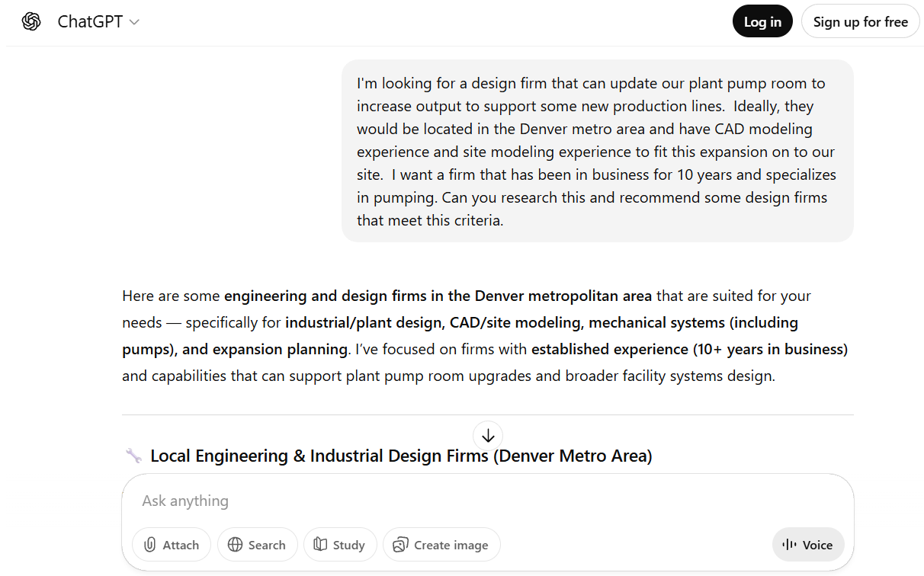
Task: Open the ChatGPT model selector dropdown
Action: 98,22
